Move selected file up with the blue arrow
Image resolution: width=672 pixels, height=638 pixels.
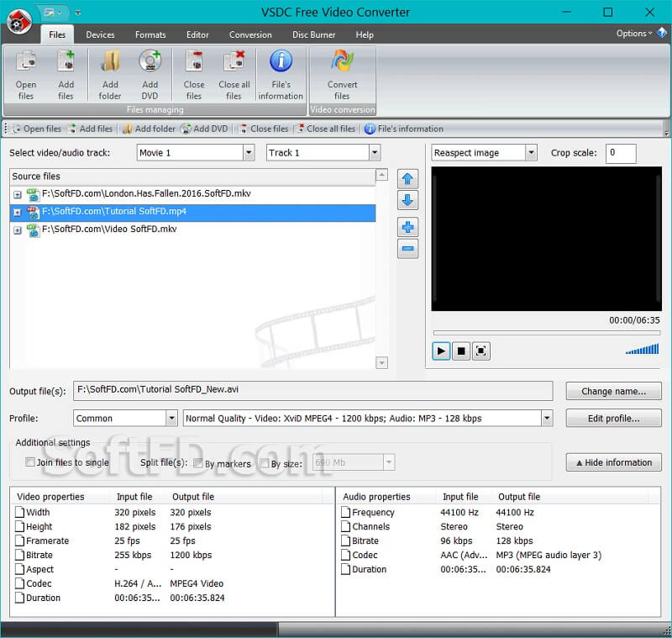(x=407, y=178)
